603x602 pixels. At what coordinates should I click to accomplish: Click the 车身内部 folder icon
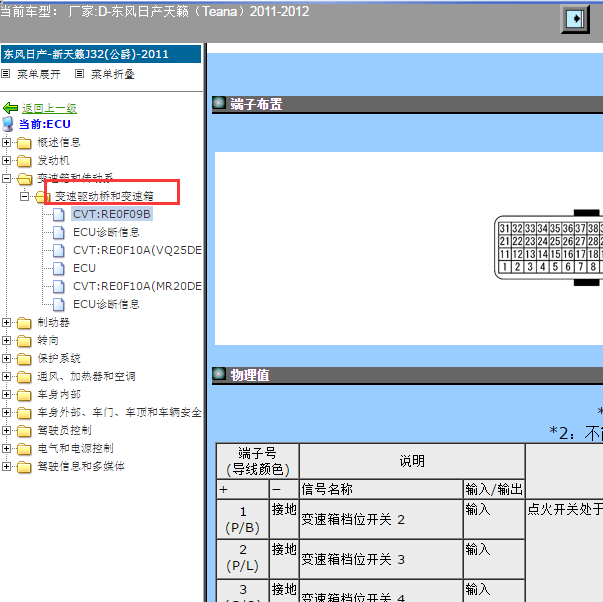pos(24,395)
